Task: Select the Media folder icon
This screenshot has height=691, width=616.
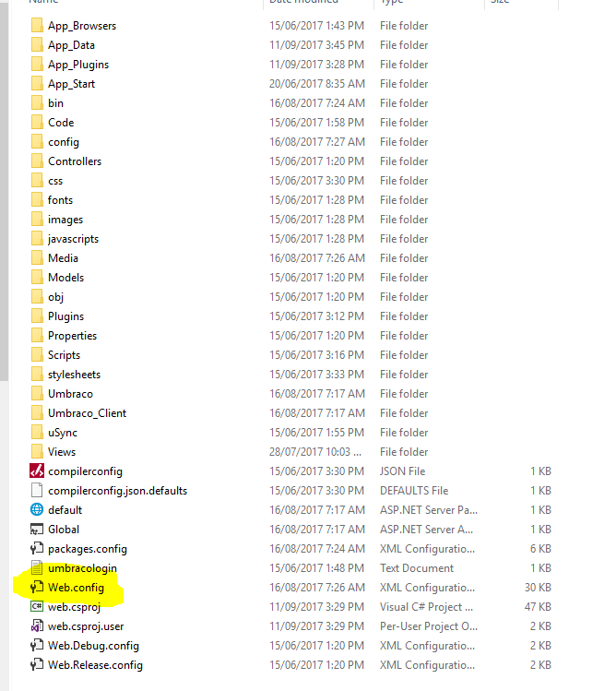Action: pyautogui.click(x=37, y=258)
